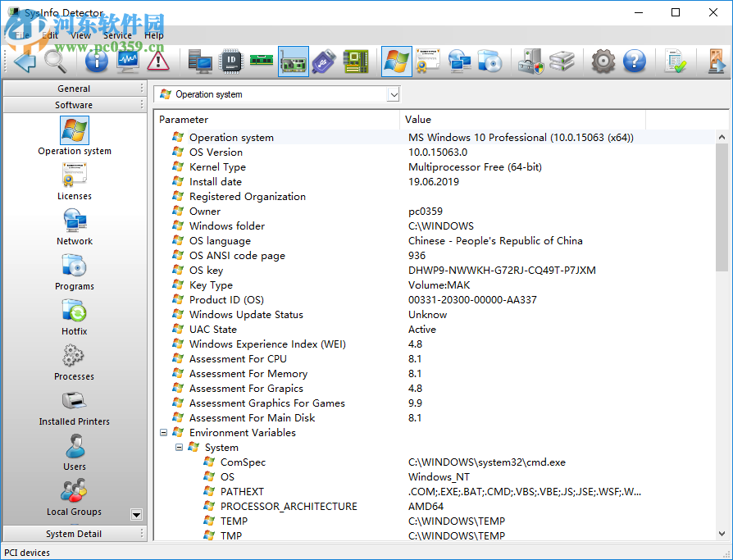Image resolution: width=733 pixels, height=560 pixels.
Task: Open the Service menu
Action: (116, 35)
